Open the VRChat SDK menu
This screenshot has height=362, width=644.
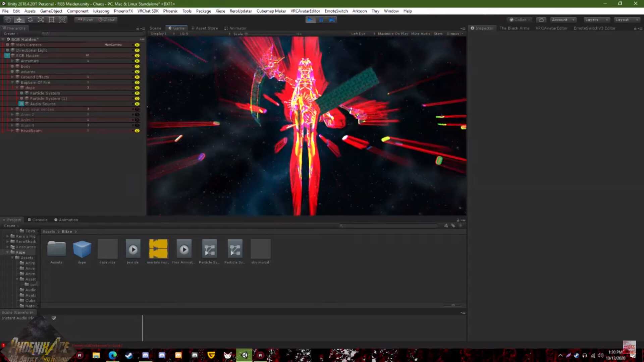pyautogui.click(x=148, y=11)
